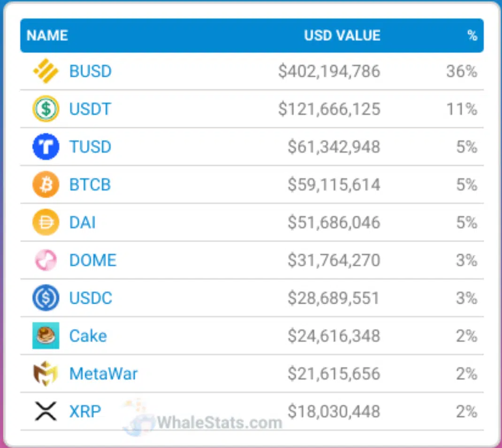
Task: Click the DOME pink icon
Action: pyautogui.click(x=46, y=260)
